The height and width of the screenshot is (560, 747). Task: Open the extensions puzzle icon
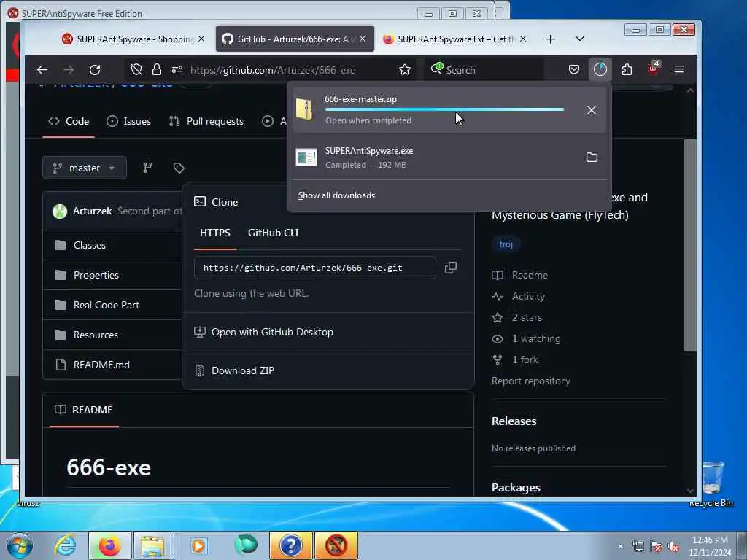click(x=627, y=70)
